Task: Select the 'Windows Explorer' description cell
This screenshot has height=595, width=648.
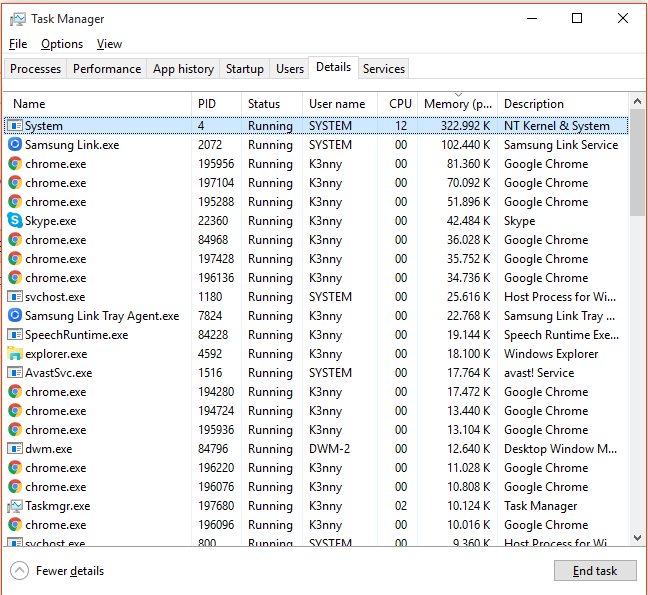Action: coord(551,354)
